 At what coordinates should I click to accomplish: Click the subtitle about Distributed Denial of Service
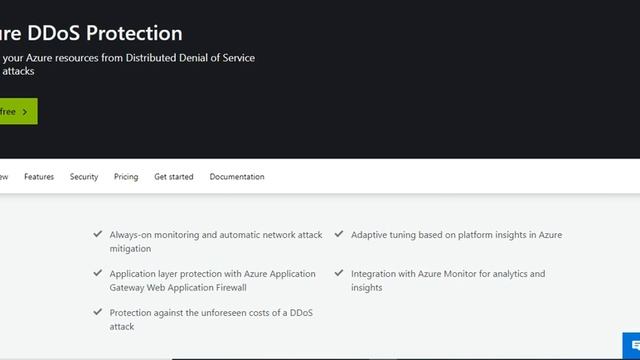(x=127, y=64)
